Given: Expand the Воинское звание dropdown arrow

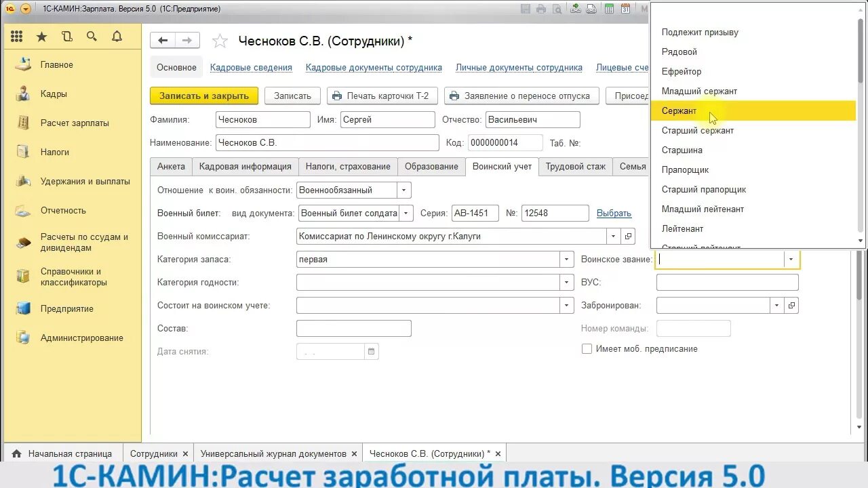Looking at the screenshot, I should pyautogui.click(x=791, y=260).
